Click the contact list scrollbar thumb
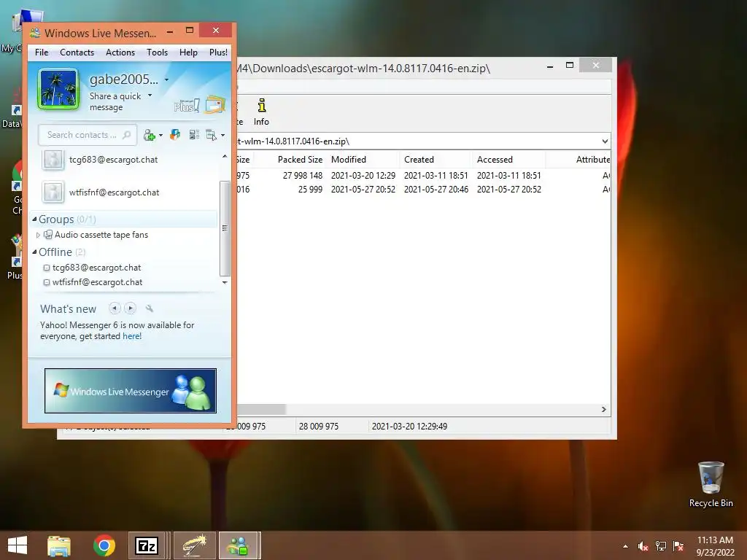 point(225,228)
